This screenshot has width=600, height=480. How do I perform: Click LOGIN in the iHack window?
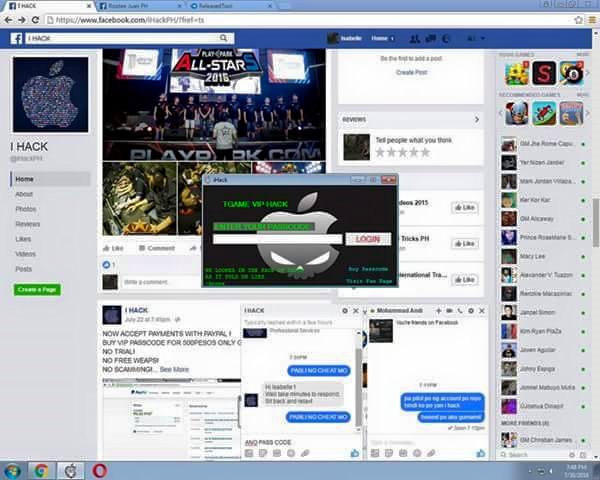pos(368,239)
